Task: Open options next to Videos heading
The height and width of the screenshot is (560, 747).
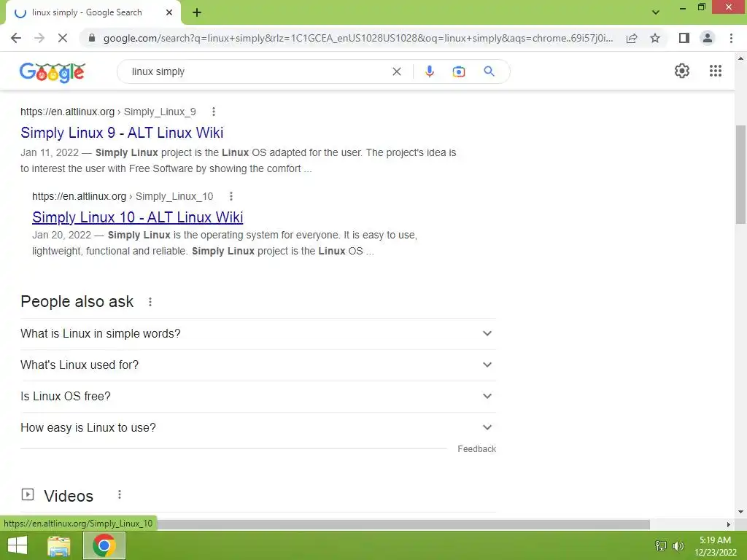Action: [120, 495]
